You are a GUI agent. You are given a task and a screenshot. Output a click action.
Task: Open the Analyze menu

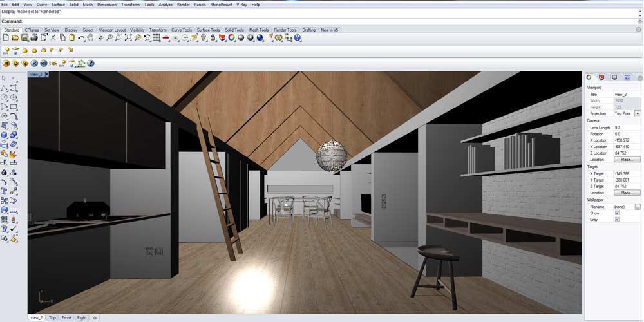tap(165, 4)
